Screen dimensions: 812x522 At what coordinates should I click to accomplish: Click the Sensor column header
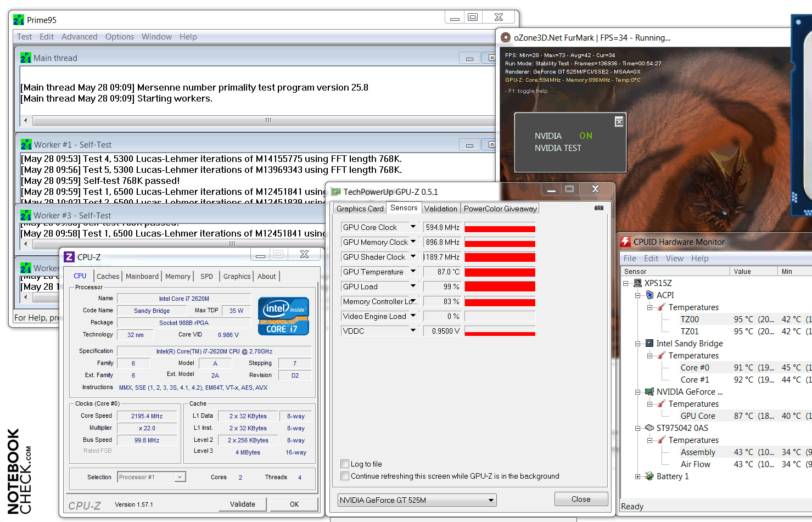coord(675,272)
